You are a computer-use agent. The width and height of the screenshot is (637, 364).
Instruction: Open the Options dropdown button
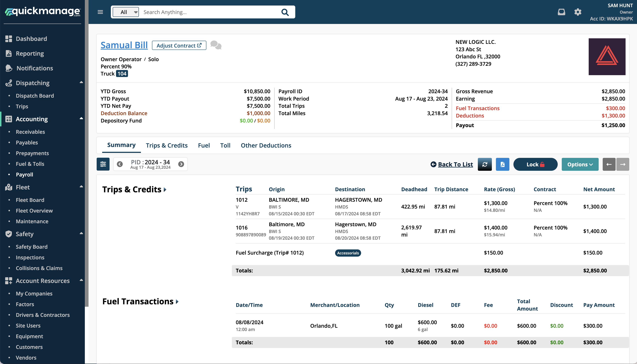click(x=580, y=164)
